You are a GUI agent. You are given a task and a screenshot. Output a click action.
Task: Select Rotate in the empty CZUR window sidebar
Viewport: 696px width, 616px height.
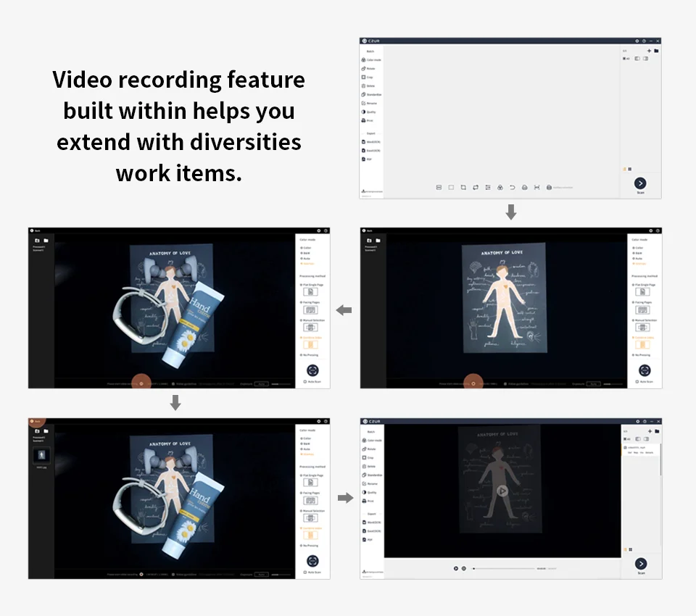368,69
